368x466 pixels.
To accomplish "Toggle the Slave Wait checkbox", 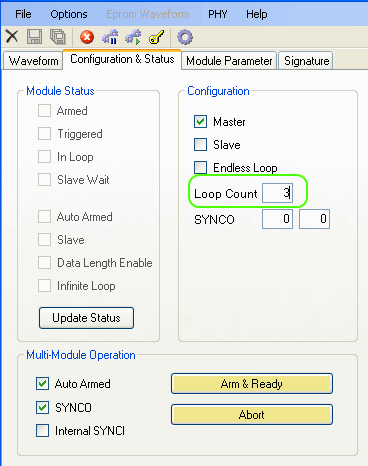I will [x=44, y=180].
